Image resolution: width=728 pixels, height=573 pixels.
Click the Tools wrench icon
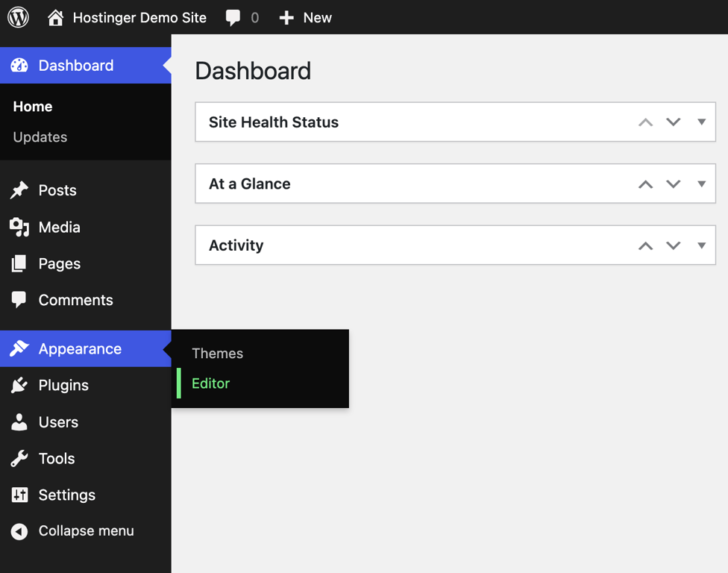tap(19, 458)
